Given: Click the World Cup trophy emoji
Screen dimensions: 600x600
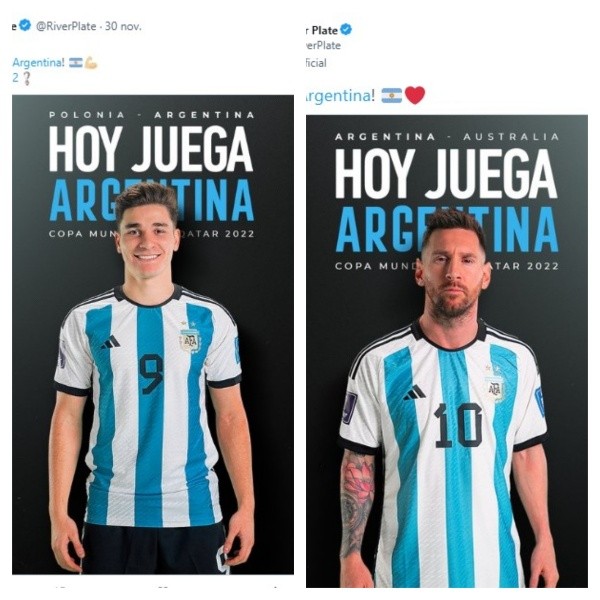Looking at the screenshot, I should (x=26, y=78).
